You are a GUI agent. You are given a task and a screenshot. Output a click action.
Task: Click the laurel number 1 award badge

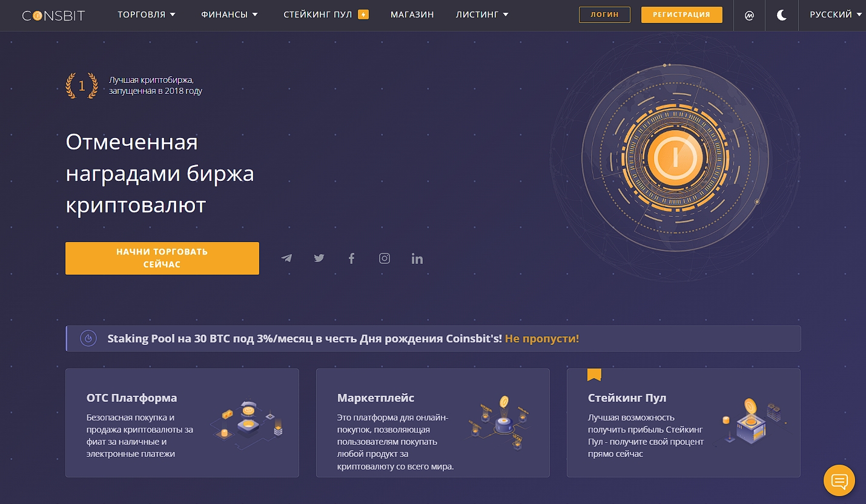point(82,86)
